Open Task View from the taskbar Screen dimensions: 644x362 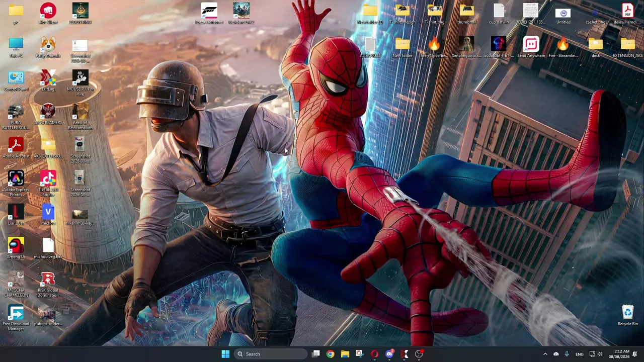[x=315, y=354]
